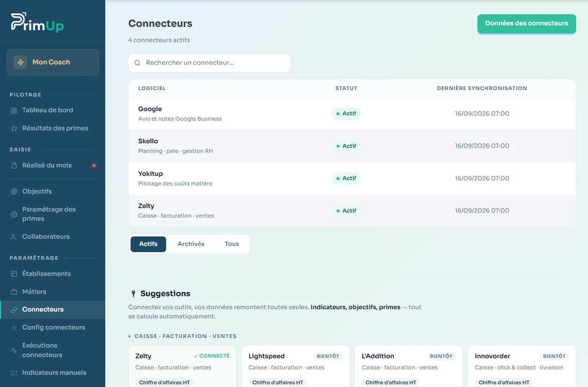Click the Google connector name
The width and height of the screenshot is (588, 387).
click(150, 109)
